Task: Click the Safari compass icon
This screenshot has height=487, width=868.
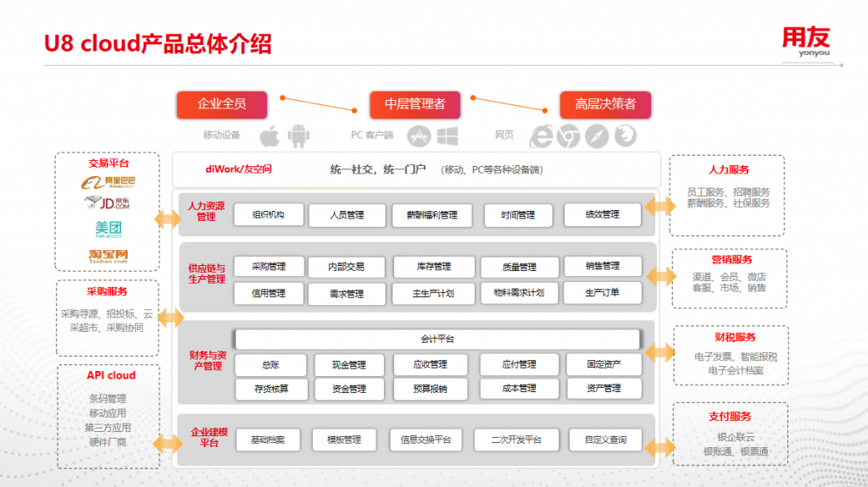Action: tap(597, 136)
